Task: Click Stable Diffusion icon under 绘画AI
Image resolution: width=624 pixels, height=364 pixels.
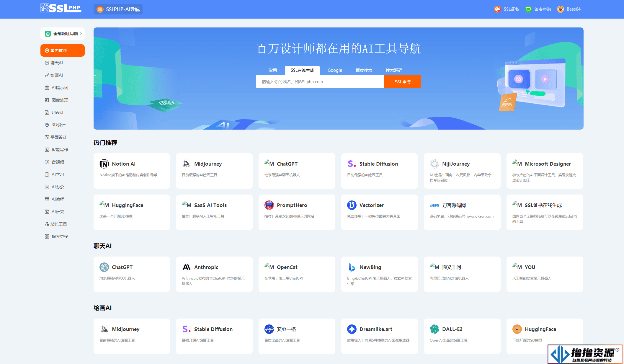Action: [x=187, y=329]
